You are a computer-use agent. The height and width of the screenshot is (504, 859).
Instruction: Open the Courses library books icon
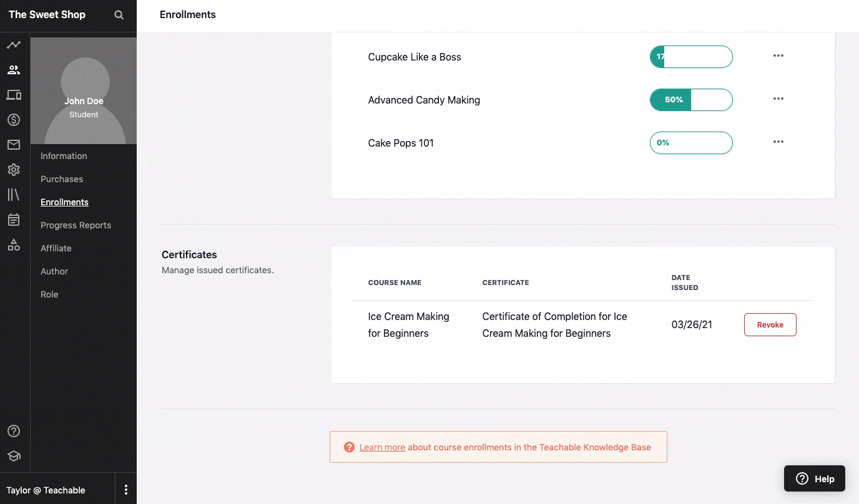click(x=14, y=195)
